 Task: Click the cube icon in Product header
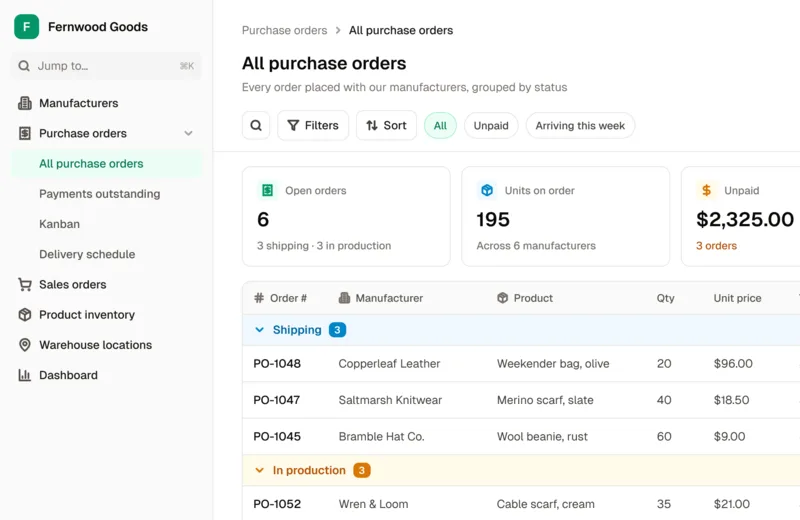coord(503,298)
